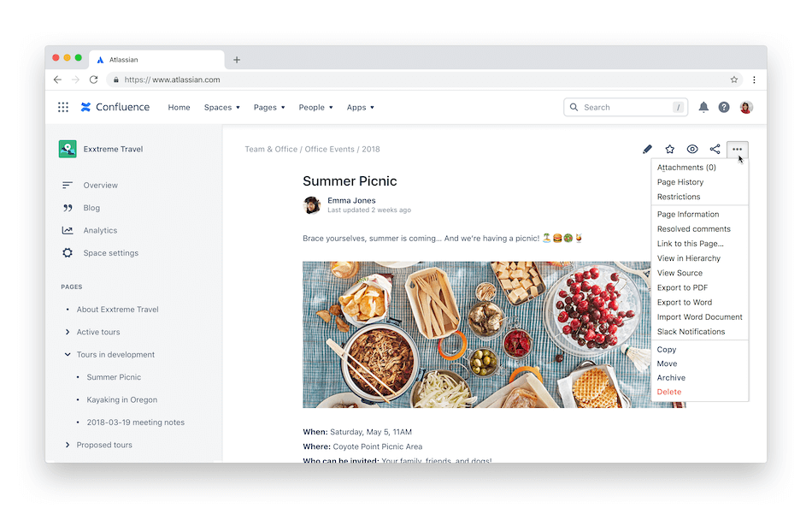812x508 pixels.
Task: Click the pencil edit page icon
Action: point(647,150)
